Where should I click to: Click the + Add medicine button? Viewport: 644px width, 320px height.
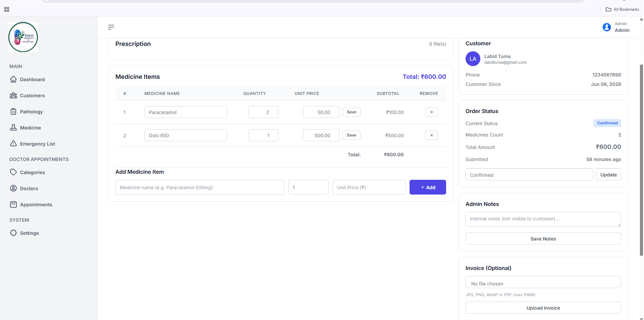pos(428,187)
